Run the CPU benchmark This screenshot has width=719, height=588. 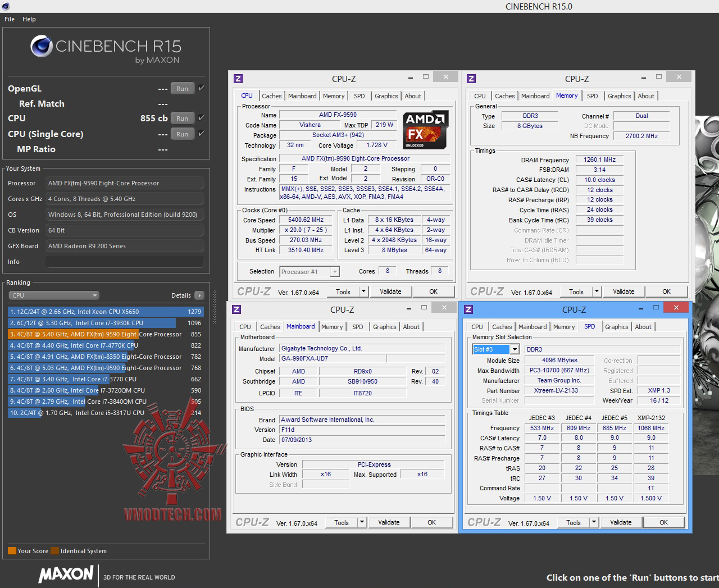click(x=183, y=118)
